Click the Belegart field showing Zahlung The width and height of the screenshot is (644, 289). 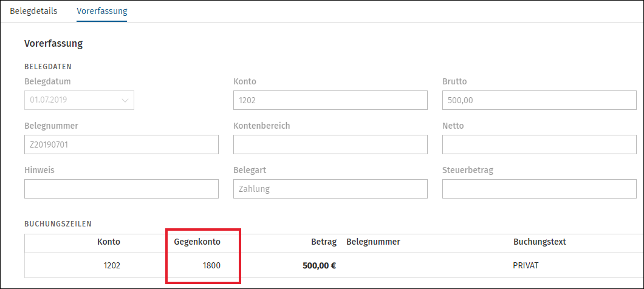331,189
